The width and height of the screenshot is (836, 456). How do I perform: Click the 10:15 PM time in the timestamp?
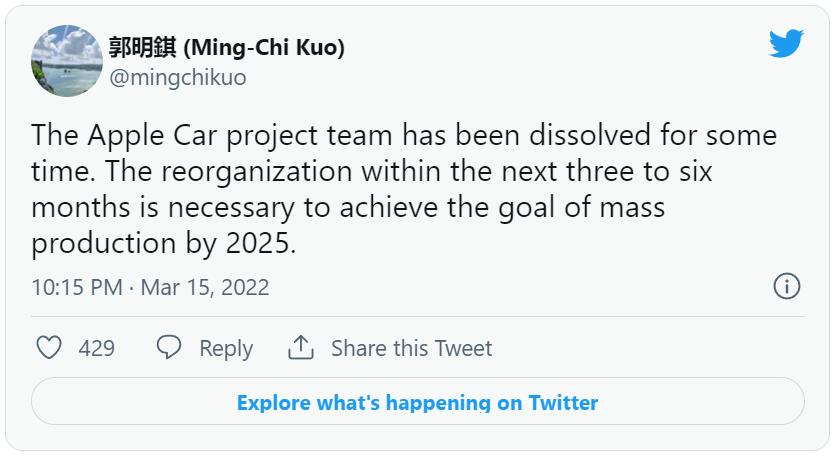click(x=76, y=287)
